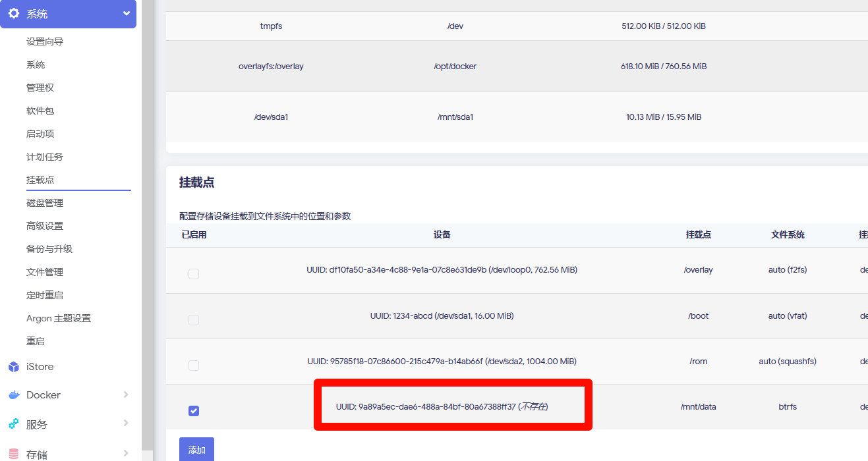Click the 挂载点 section heading
Viewport: 868px width, 461px height.
click(x=196, y=182)
